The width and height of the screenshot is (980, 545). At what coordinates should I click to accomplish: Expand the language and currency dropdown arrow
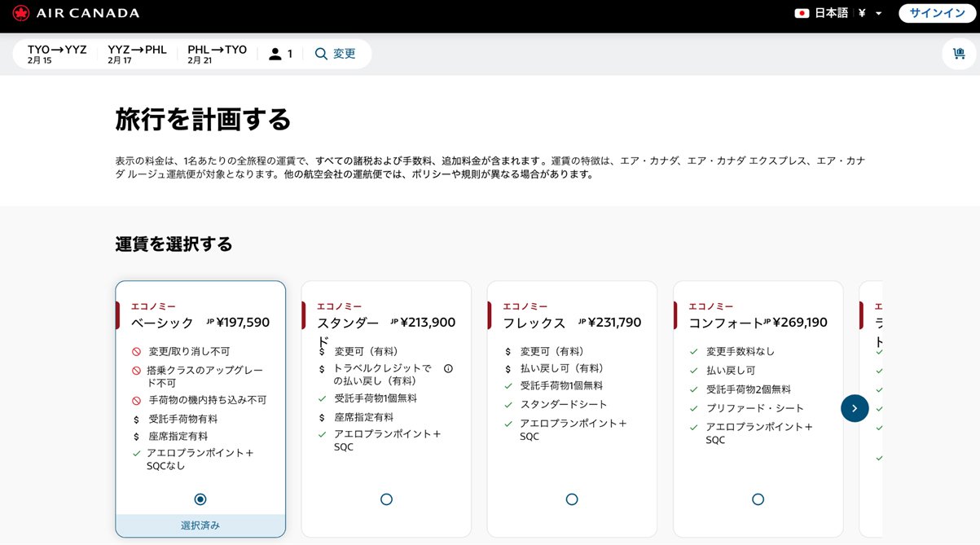[x=878, y=14]
